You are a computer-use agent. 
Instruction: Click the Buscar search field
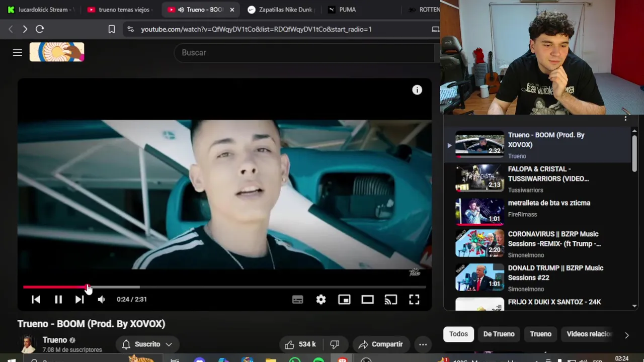304,53
